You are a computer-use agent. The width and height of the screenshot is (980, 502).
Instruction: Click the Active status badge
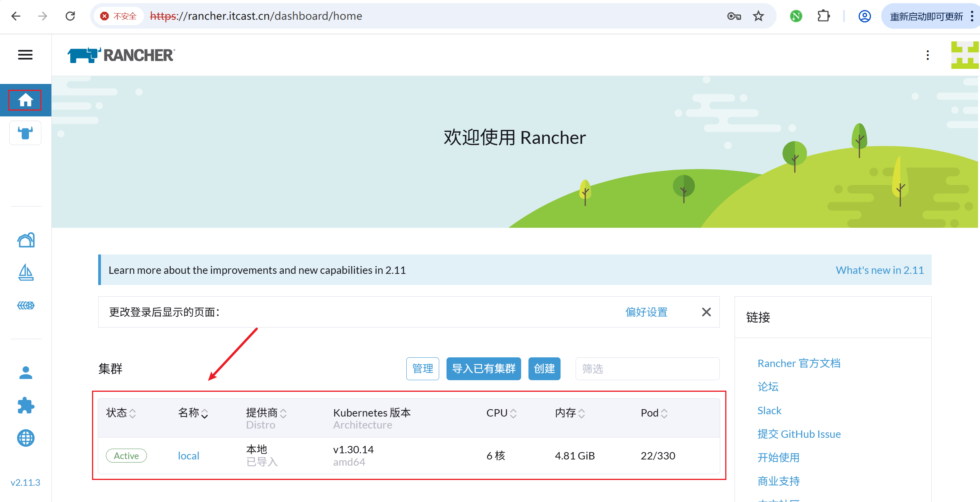coord(126,456)
